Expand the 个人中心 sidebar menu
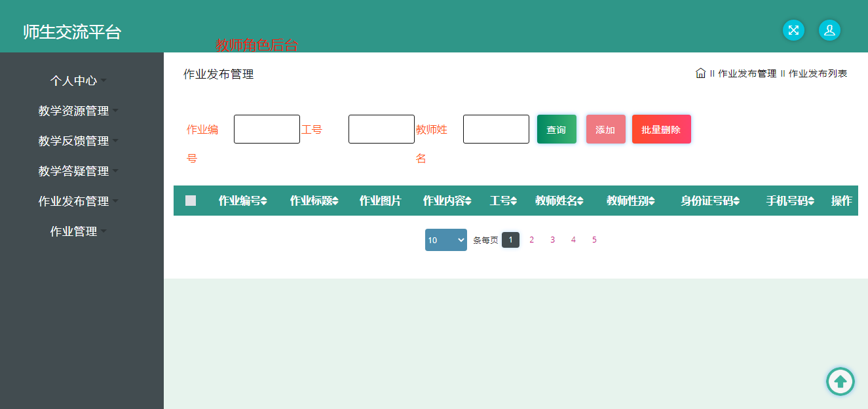 pyautogui.click(x=74, y=81)
